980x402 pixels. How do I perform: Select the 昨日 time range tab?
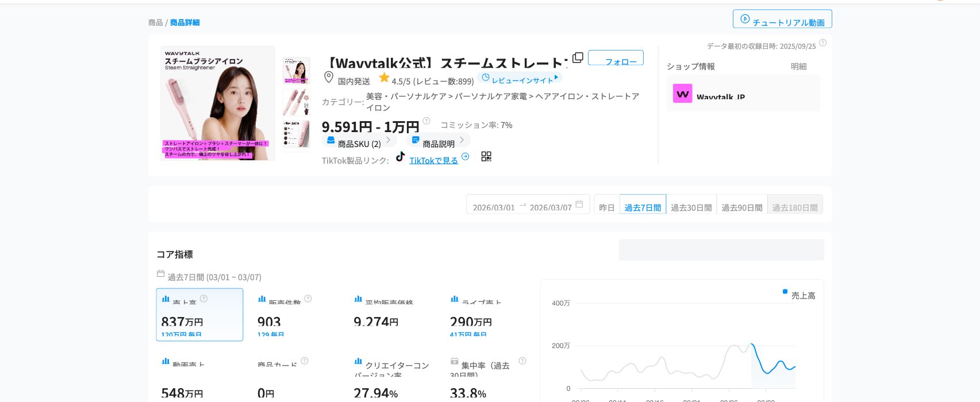pyautogui.click(x=607, y=205)
